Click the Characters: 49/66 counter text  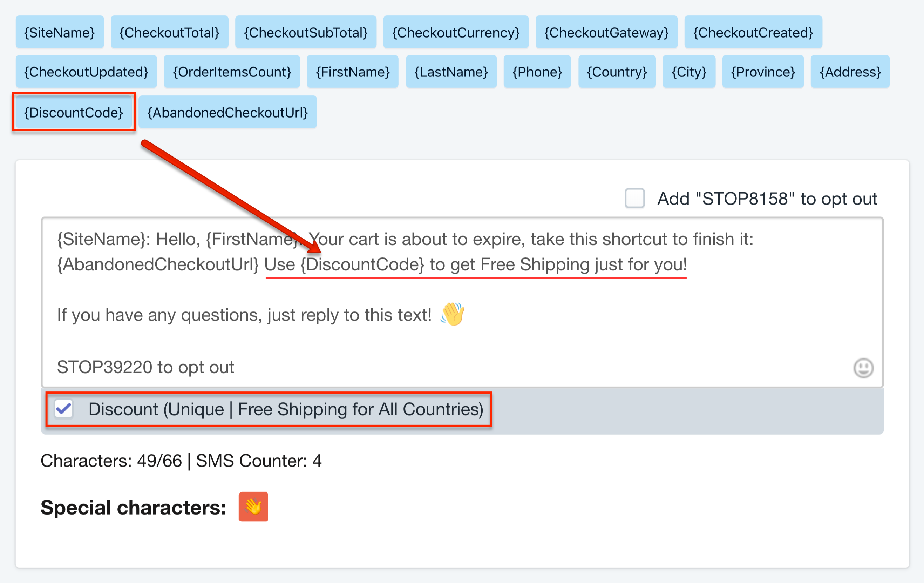(x=111, y=461)
